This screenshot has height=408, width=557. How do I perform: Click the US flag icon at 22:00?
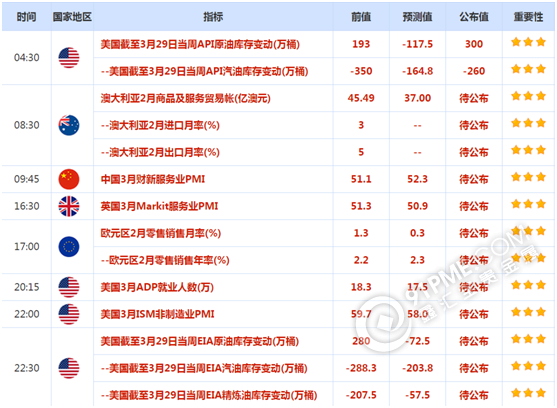click(x=69, y=314)
